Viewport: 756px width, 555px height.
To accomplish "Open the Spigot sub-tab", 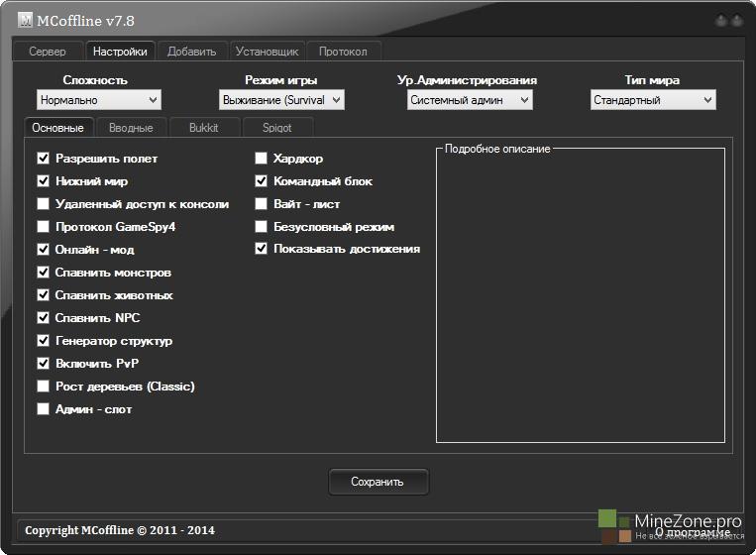I will tap(276, 128).
